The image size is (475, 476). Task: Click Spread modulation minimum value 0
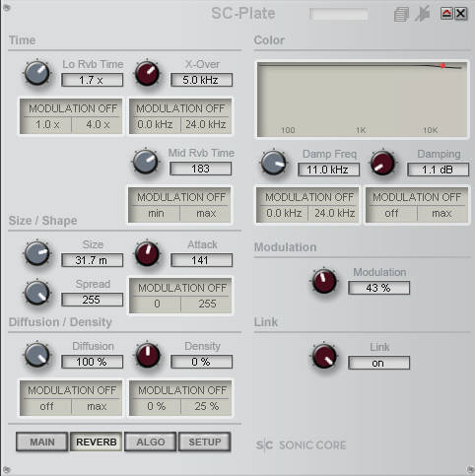pos(157,304)
